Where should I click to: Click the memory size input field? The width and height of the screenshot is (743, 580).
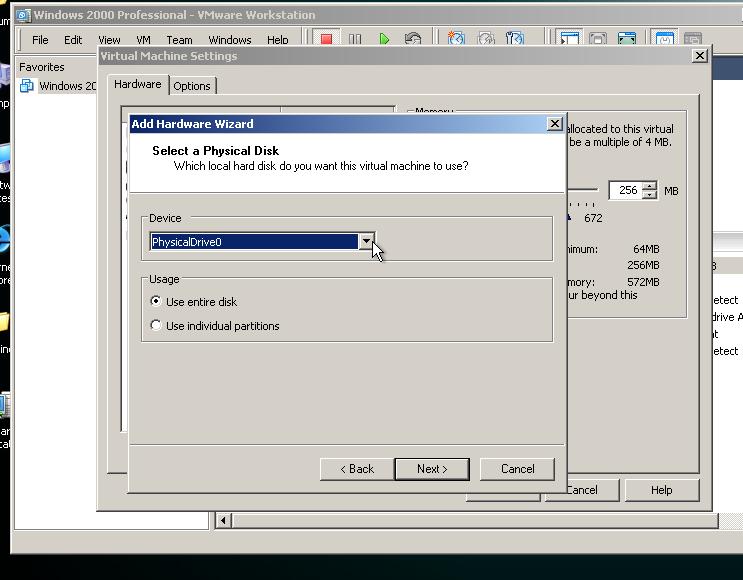coord(624,190)
